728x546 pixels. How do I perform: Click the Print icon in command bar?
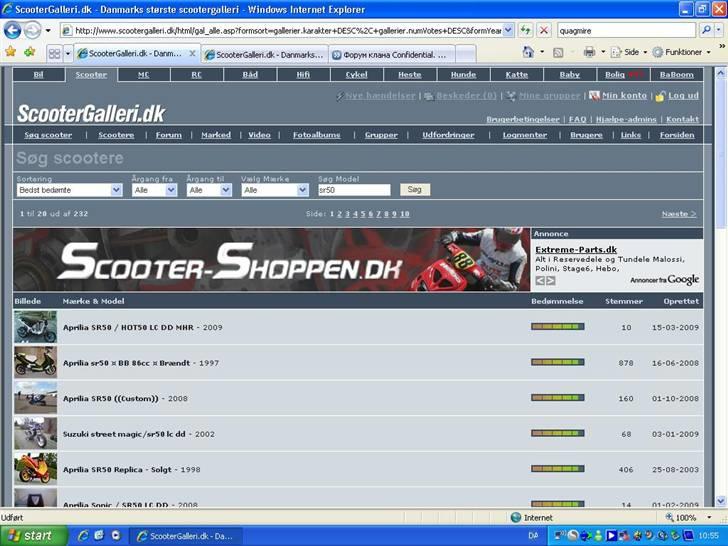(589, 52)
